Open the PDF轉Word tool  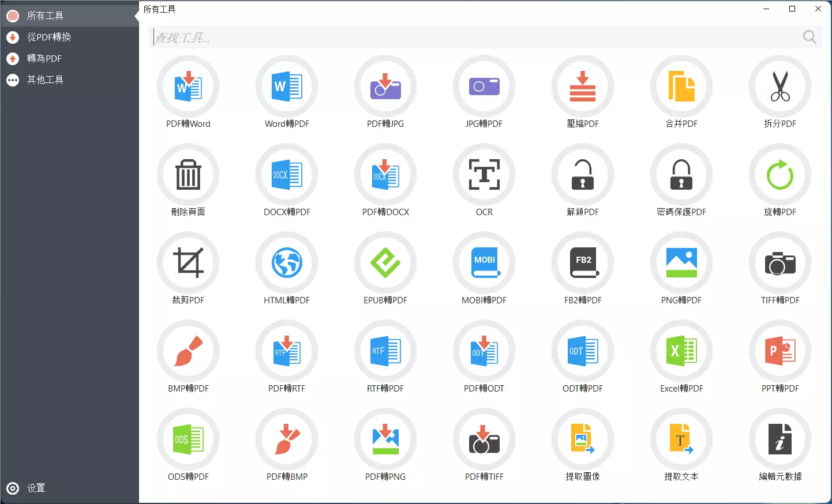coord(188,86)
